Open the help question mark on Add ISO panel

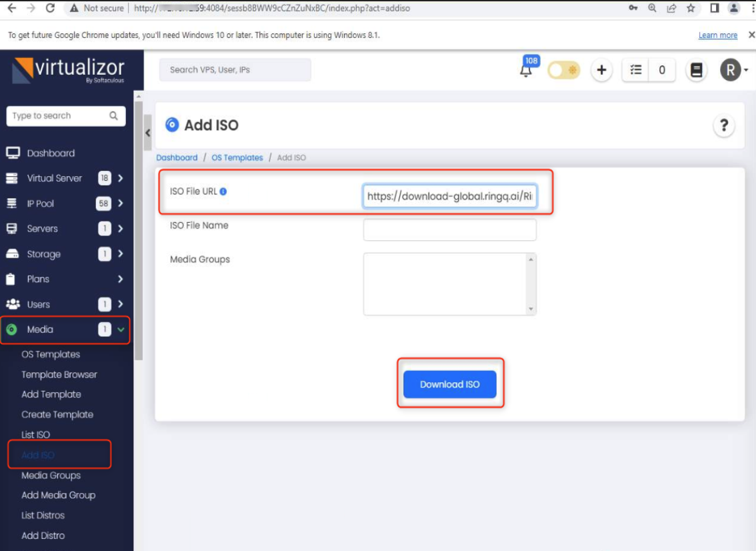pos(723,125)
